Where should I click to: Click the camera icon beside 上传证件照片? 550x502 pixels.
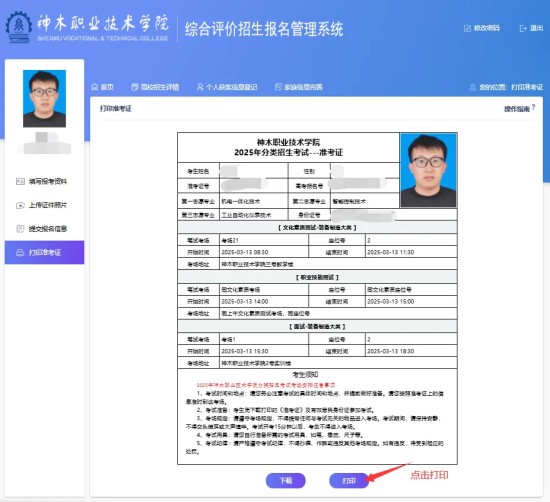pos(20,205)
